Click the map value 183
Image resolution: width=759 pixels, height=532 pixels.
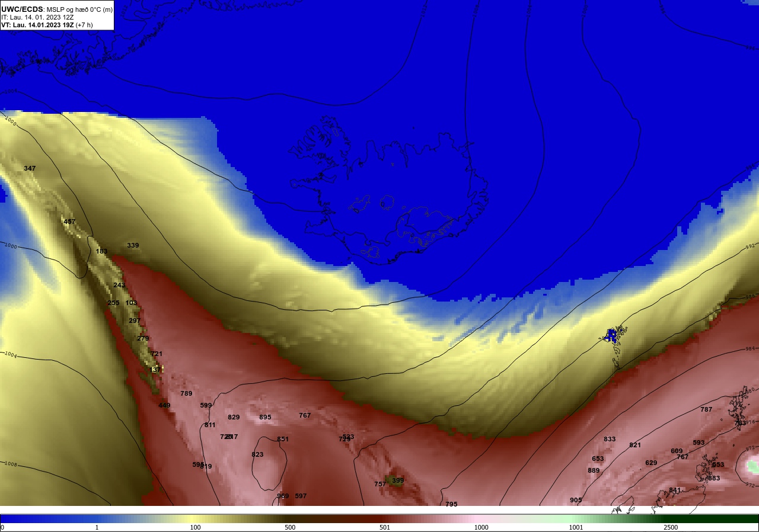(x=102, y=251)
